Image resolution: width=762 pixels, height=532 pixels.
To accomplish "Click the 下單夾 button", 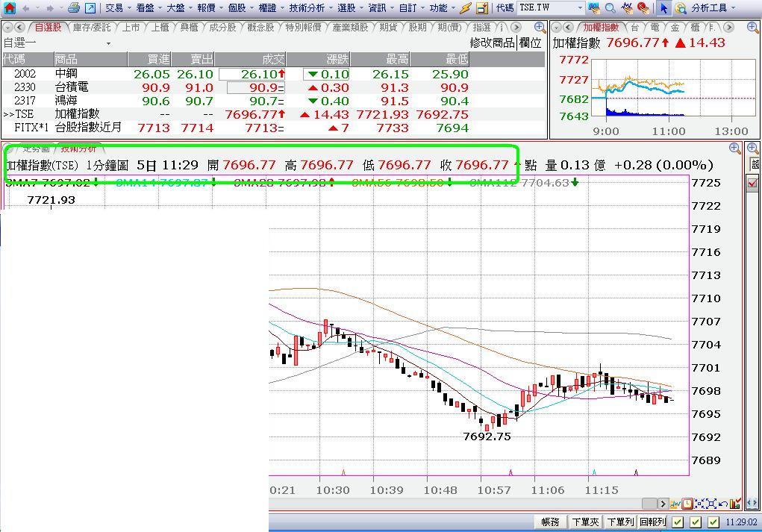I will [x=585, y=522].
